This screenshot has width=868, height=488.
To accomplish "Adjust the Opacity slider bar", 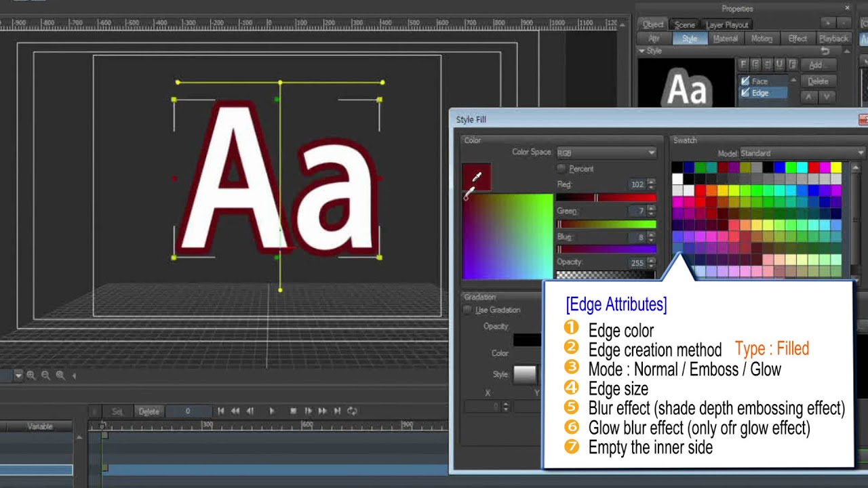I will (x=606, y=274).
